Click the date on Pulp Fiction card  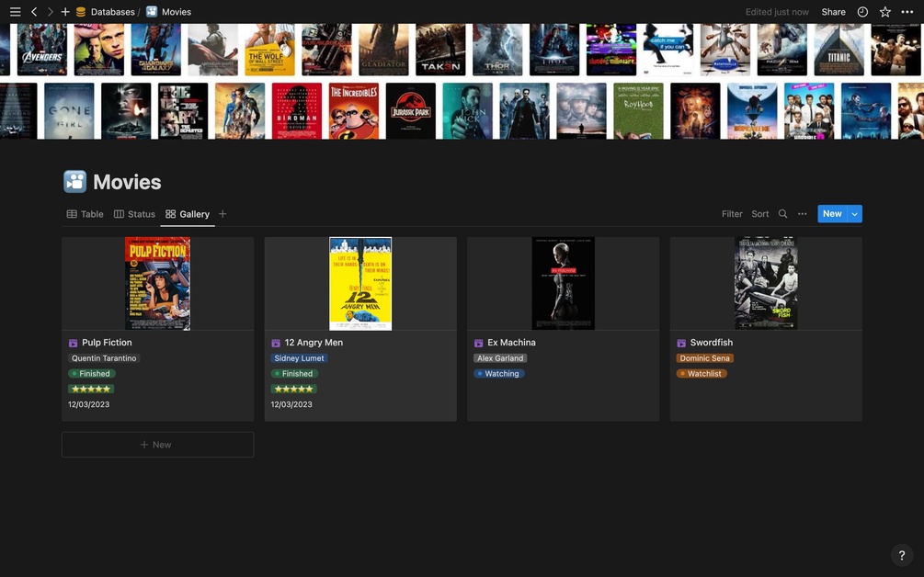coord(88,404)
